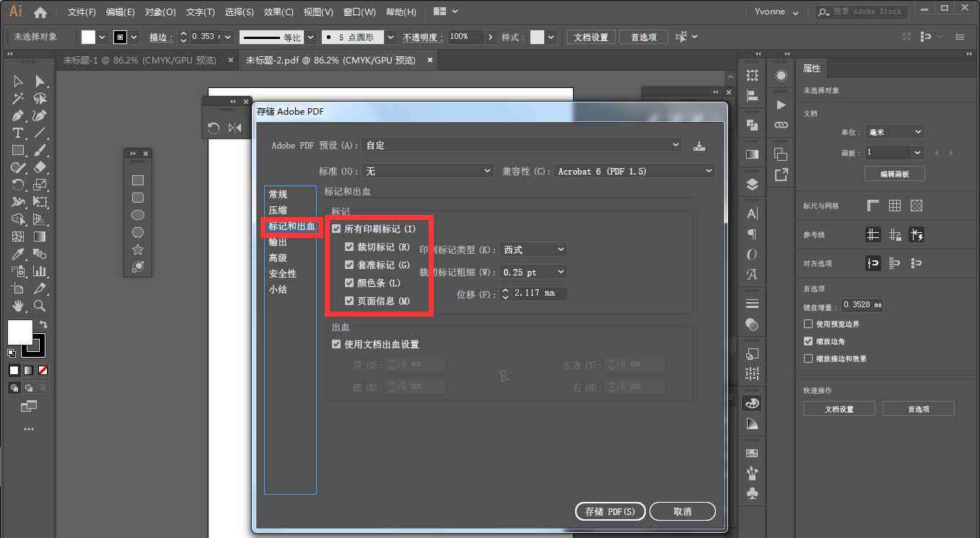Click 文档设置 button in control bar

(591, 38)
